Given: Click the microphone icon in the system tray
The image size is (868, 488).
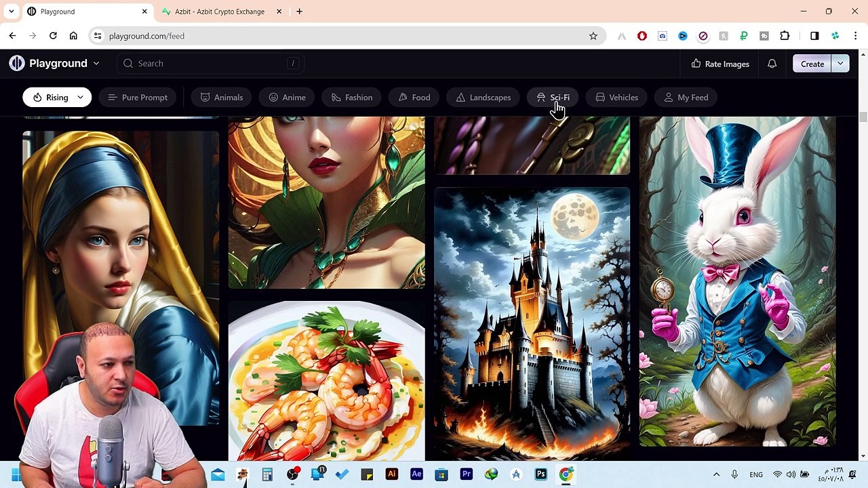Looking at the screenshot, I should (x=734, y=474).
